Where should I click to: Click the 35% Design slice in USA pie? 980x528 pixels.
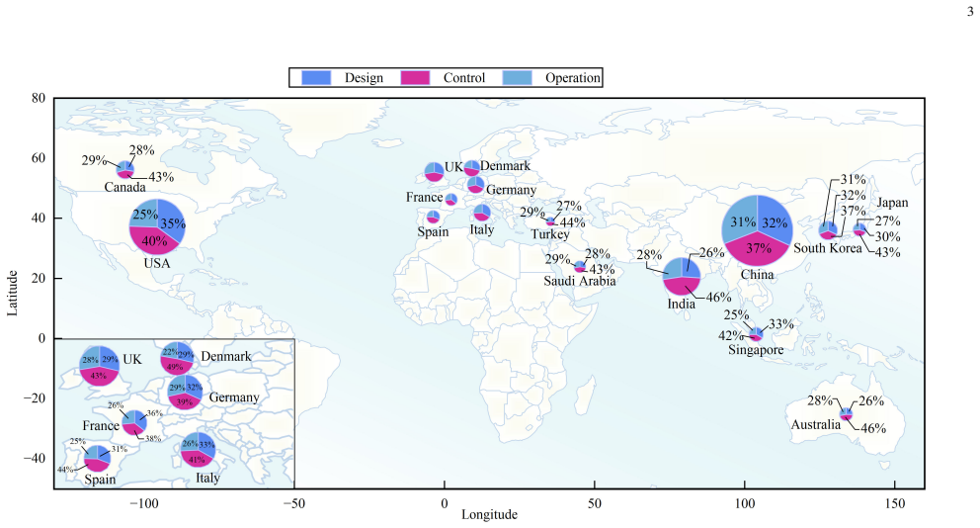[x=173, y=224]
